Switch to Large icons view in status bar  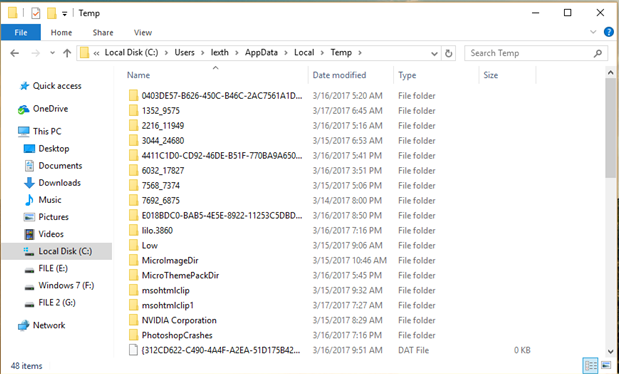[x=606, y=366]
